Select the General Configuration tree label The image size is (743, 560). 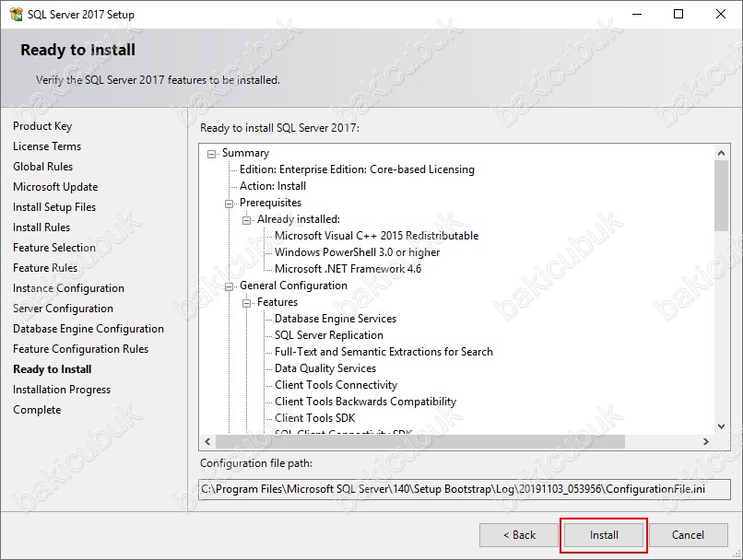coord(293,286)
